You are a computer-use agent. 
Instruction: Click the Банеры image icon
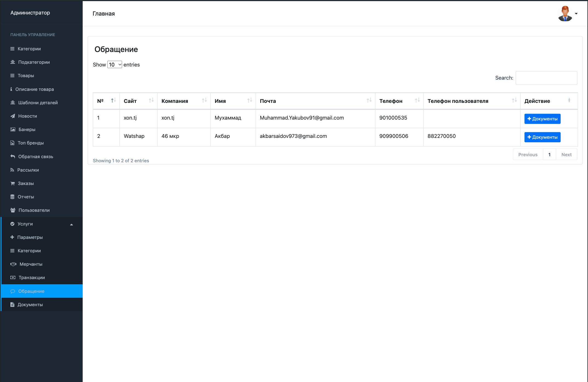(13, 129)
